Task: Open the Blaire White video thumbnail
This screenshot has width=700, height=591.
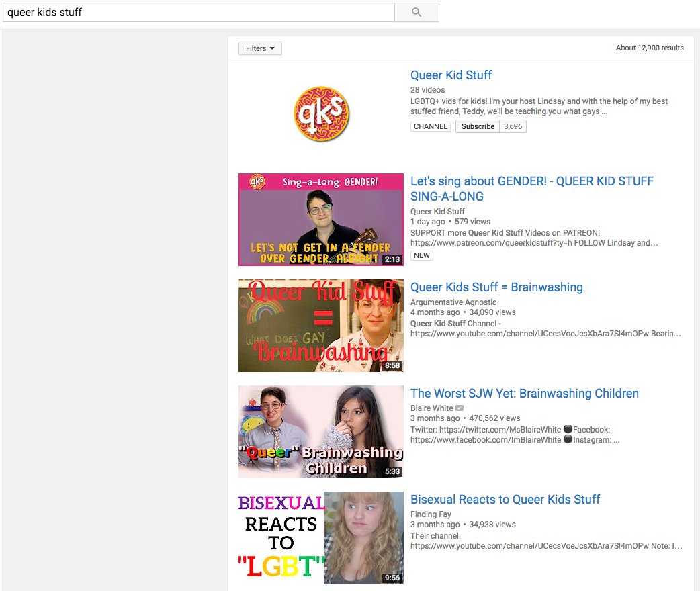Action: [x=321, y=432]
